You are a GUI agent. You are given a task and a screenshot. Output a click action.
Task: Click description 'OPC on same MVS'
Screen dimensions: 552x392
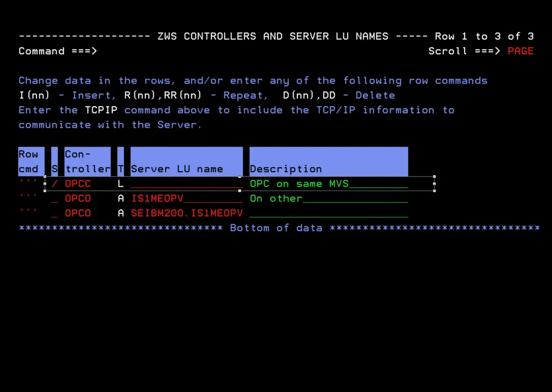pos(299,183)
